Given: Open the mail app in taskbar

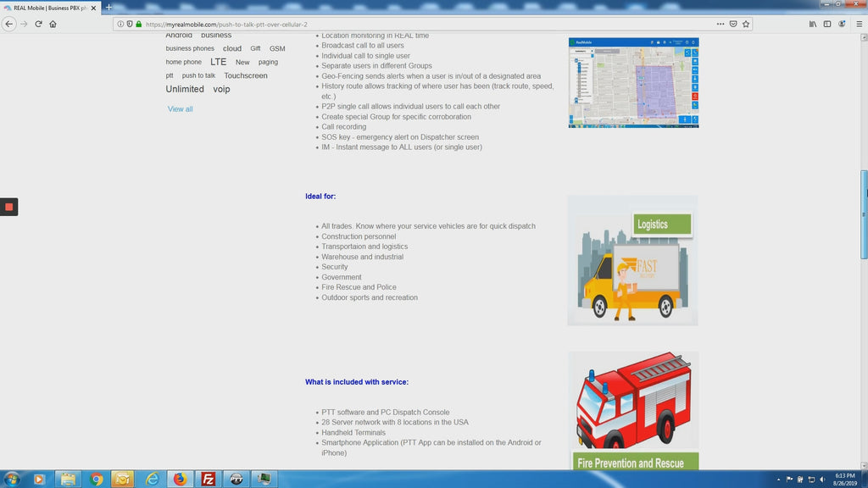Looking at the screenshot, I should 122,479.
